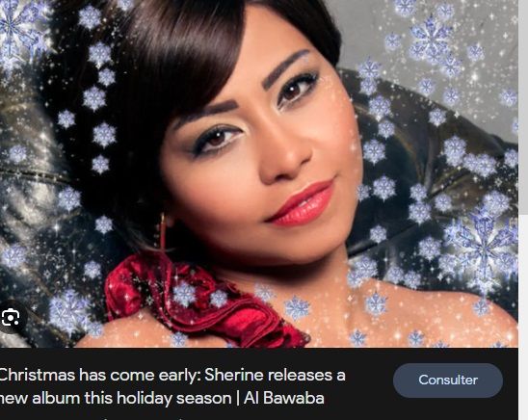
Task: Click the Consulter button
Action: pos(448,381)
